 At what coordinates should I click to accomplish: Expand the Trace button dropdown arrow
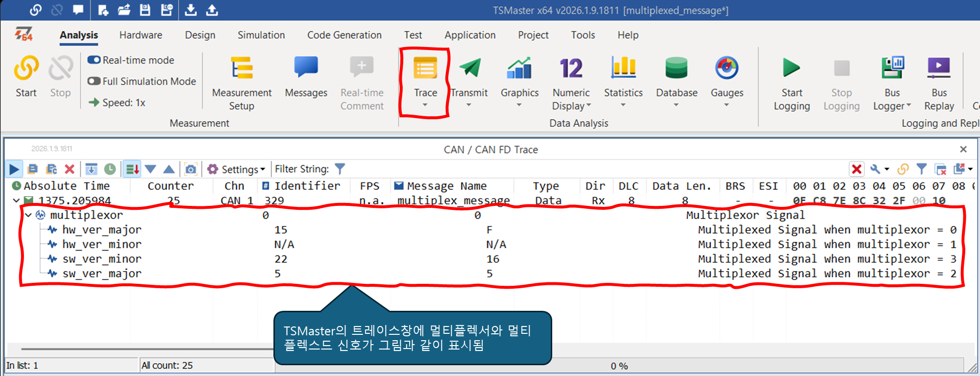(x=425, y=105)
